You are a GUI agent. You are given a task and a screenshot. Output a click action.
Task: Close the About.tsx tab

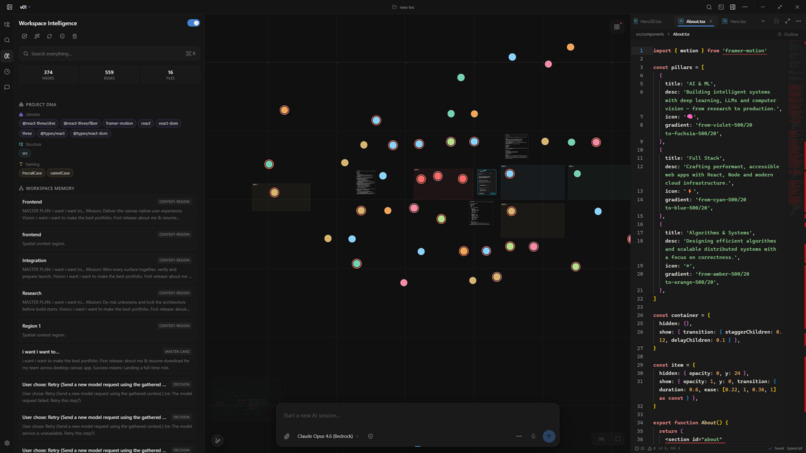click(x=711, y=21)
